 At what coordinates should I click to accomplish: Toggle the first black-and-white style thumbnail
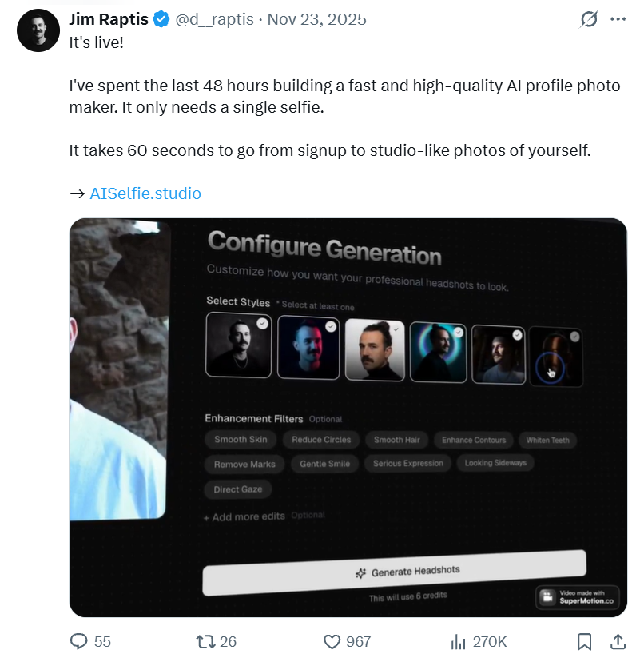coord(238,345)
